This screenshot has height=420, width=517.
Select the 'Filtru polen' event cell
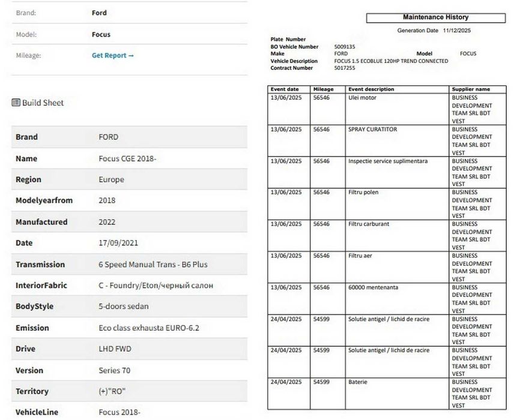(x=397, y=204)
